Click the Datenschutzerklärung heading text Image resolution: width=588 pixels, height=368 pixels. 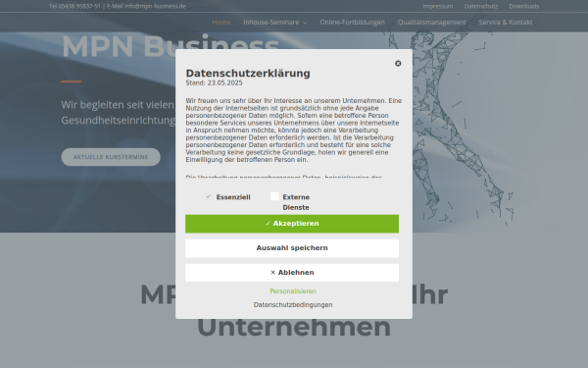[248, 74]
